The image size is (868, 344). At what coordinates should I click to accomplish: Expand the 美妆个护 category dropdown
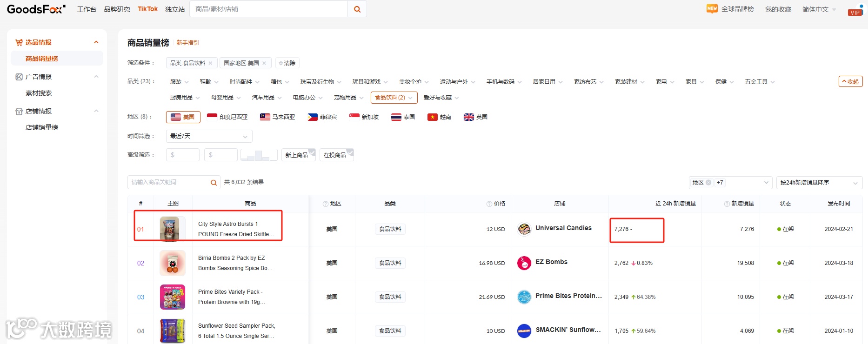point(414,82)
